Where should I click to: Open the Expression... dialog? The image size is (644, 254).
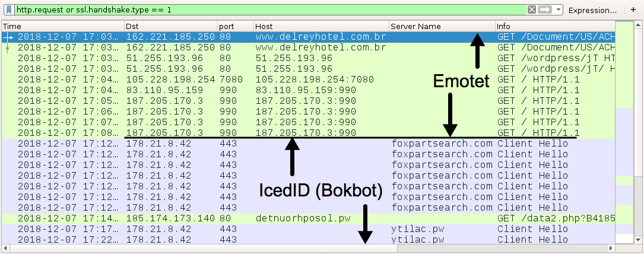click(x=592, y=10)
